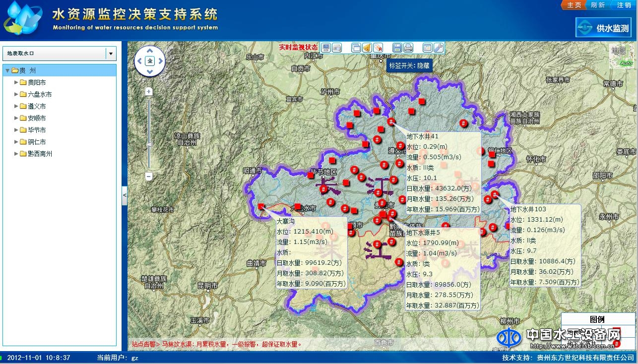Go to 主页 home tab
The image size is (638, 364).
coord(574,5)
